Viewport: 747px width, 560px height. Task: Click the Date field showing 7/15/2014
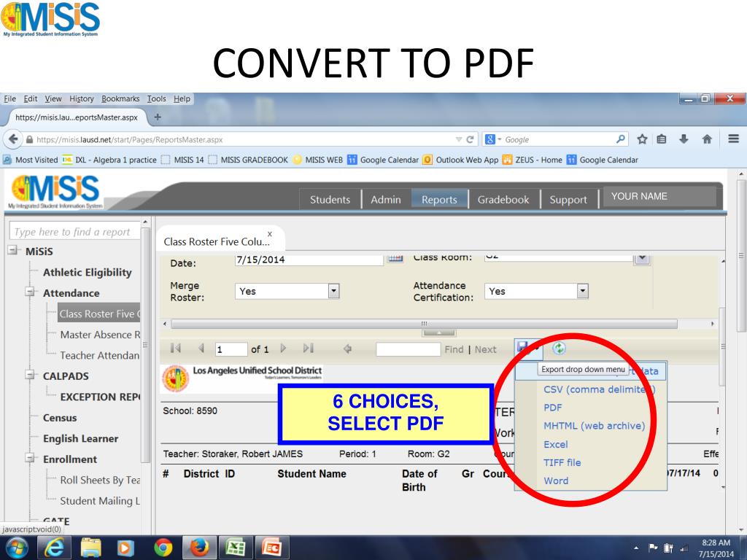point(309,260)
